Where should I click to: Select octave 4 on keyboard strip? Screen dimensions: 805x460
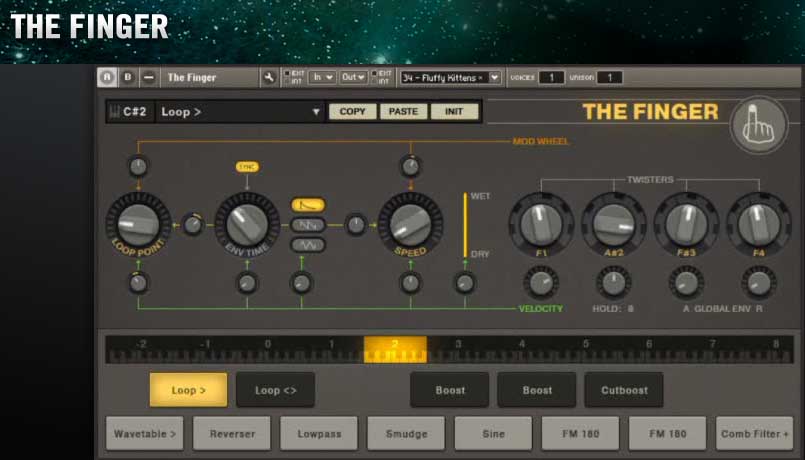tap(522, 350)
